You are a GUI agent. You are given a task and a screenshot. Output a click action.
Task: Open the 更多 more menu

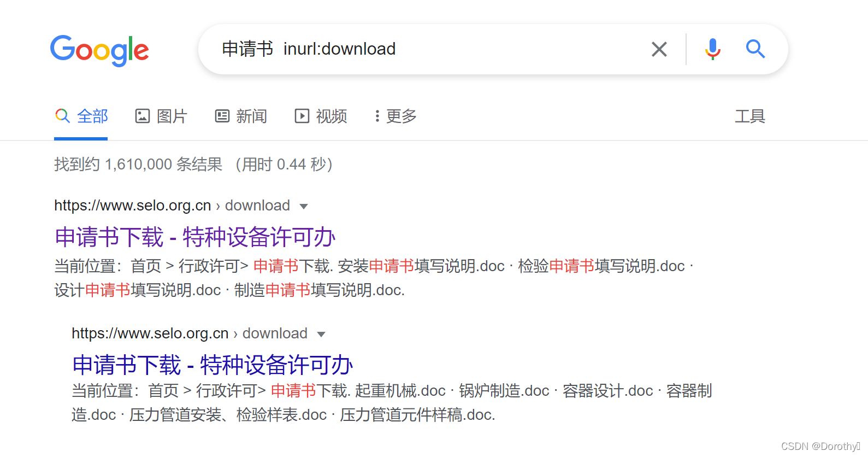click(395, 116)
